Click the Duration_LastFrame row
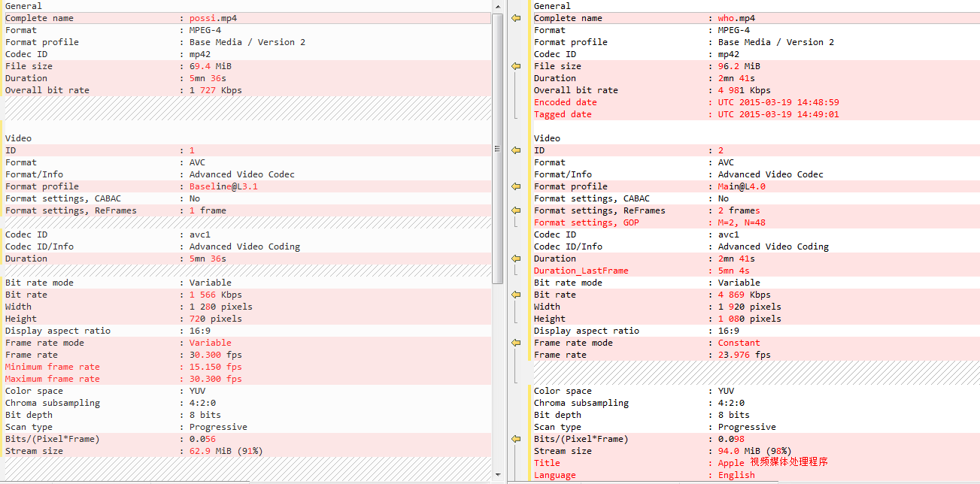This screenshot has width=980, height=484. 755,271
